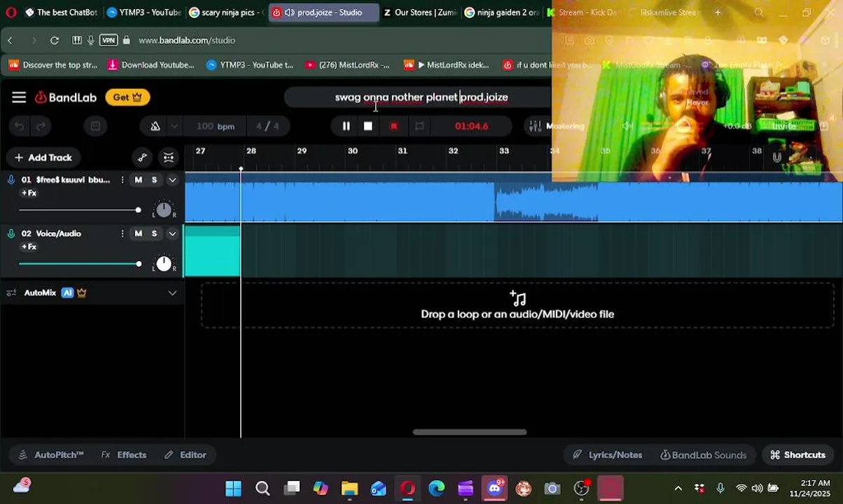The image size is (843, 504).
Task: Click the teal recorded clip on Voice/Audio track
Action: (x=212, y=251)
